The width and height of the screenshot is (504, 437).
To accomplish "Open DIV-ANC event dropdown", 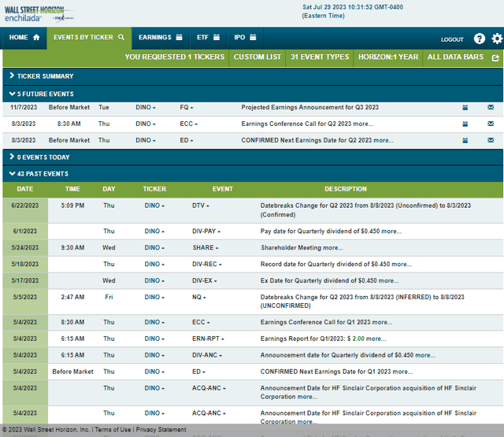I will tap(207, 355).
